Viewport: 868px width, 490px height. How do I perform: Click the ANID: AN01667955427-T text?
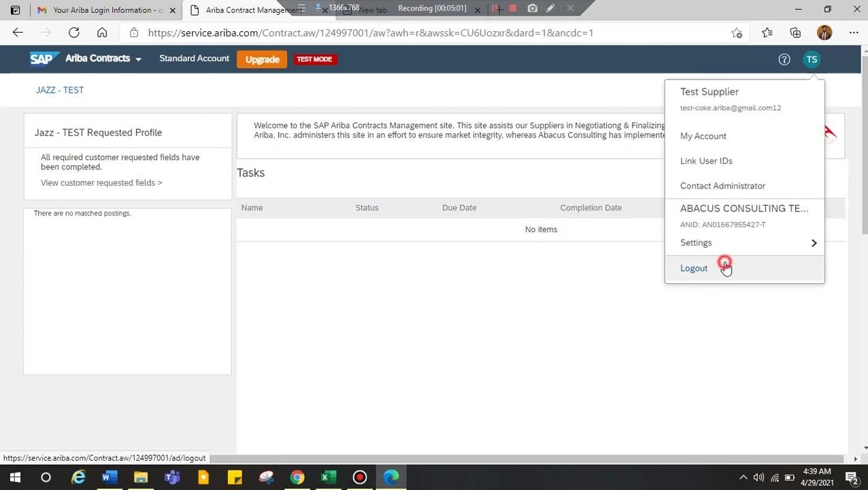tap(723, 225)
